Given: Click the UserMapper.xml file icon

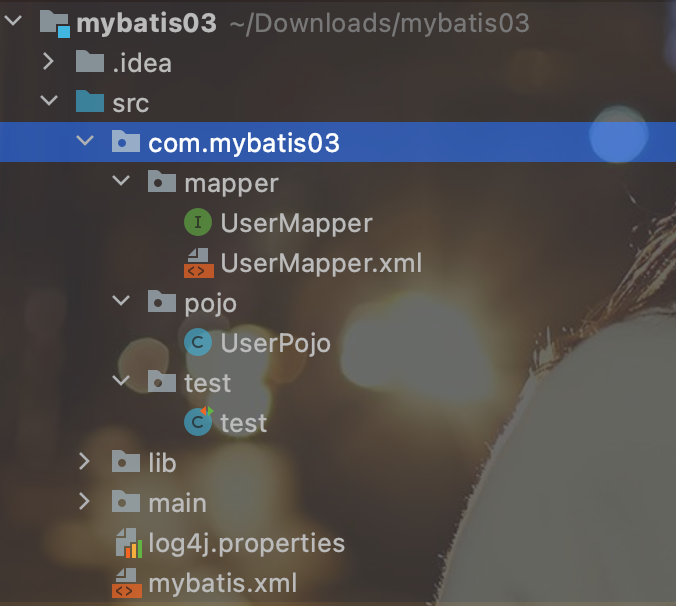Looking at the screenshot, I should click(199, 262).
